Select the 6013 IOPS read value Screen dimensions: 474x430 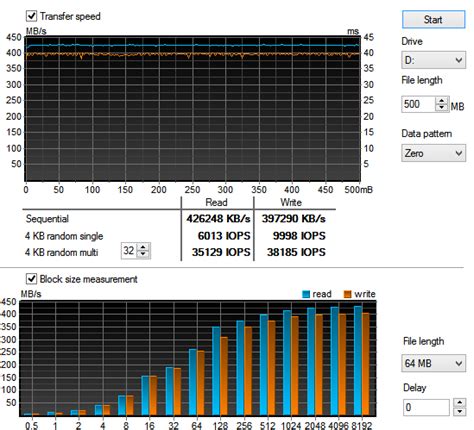click(x=224, y=236)
